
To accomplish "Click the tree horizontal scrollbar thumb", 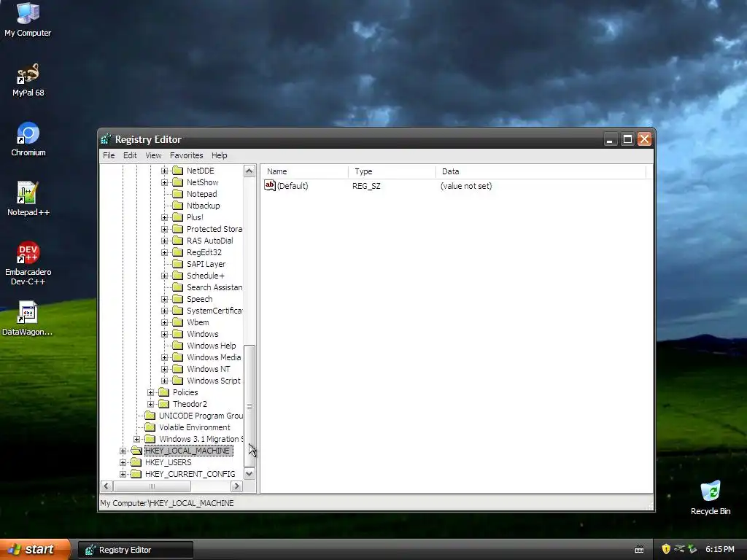I will click(152, 486).
